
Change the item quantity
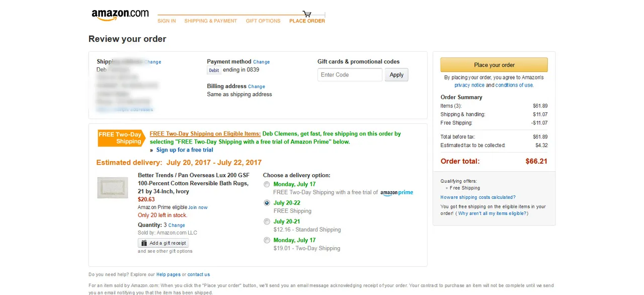pos(177,226)
